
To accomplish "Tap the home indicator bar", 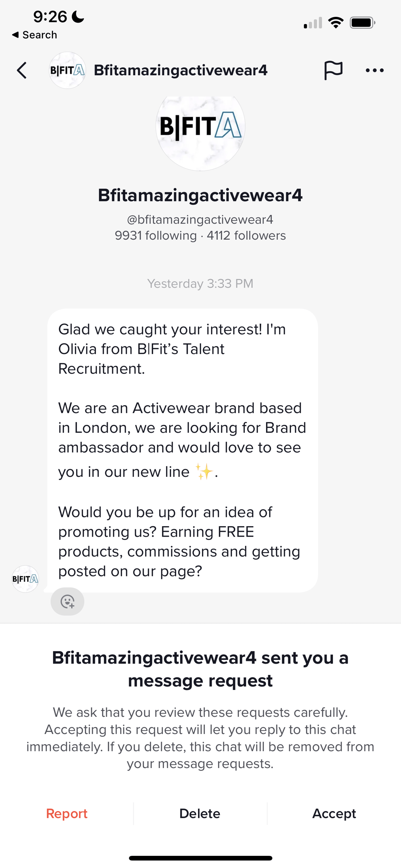I will click(200, 858).
